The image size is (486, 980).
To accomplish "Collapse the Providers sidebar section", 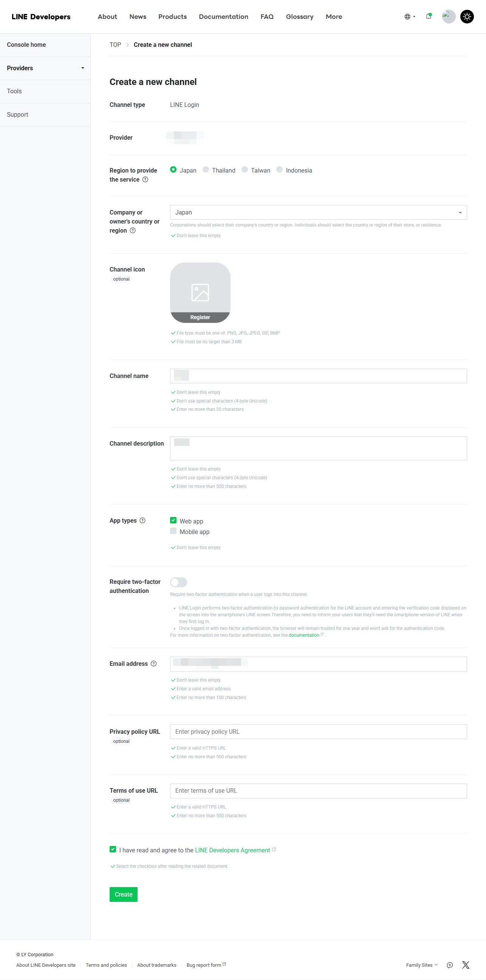I will tap(82, 68).
